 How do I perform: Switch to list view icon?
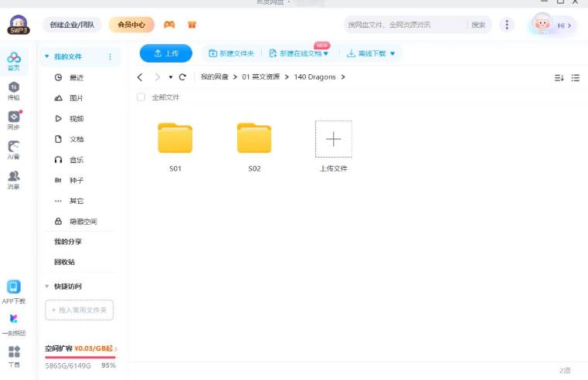coord(575,77)
